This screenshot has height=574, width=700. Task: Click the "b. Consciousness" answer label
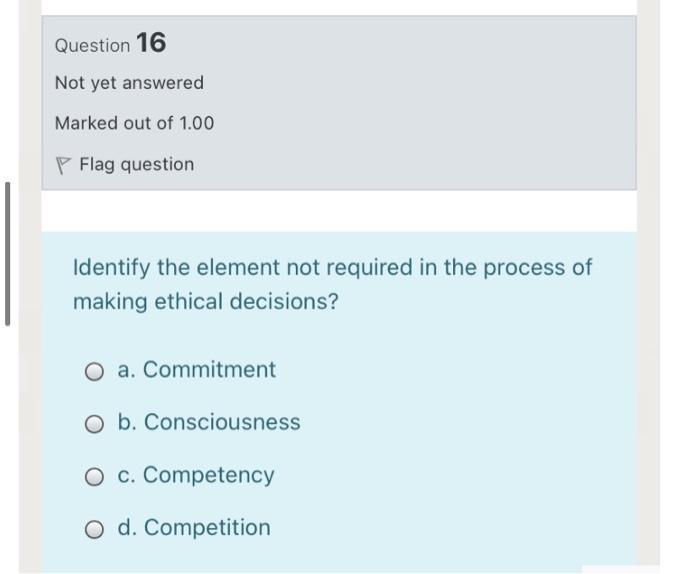[x=208, y=423]
